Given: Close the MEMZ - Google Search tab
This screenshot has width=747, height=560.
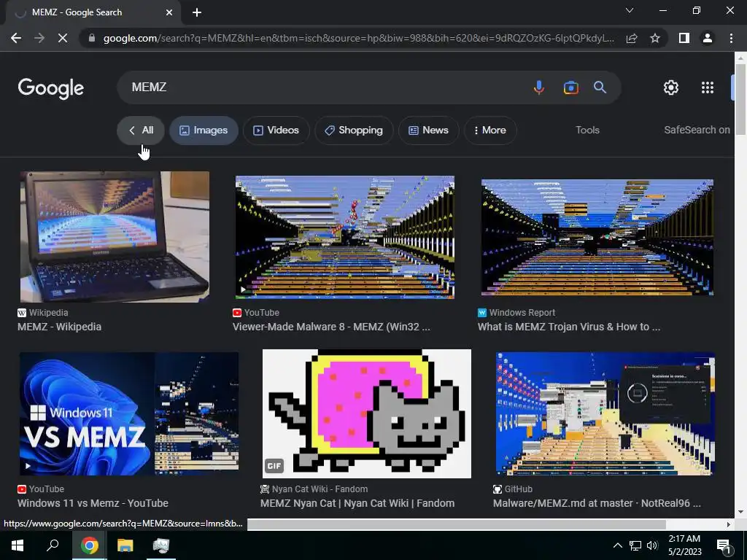Looking at the screenshot, I should pyautogui.click(x=169, y=12).
